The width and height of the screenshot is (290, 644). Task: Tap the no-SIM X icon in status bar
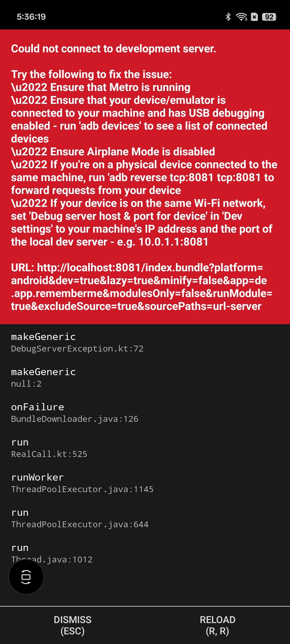pos(254,17)
